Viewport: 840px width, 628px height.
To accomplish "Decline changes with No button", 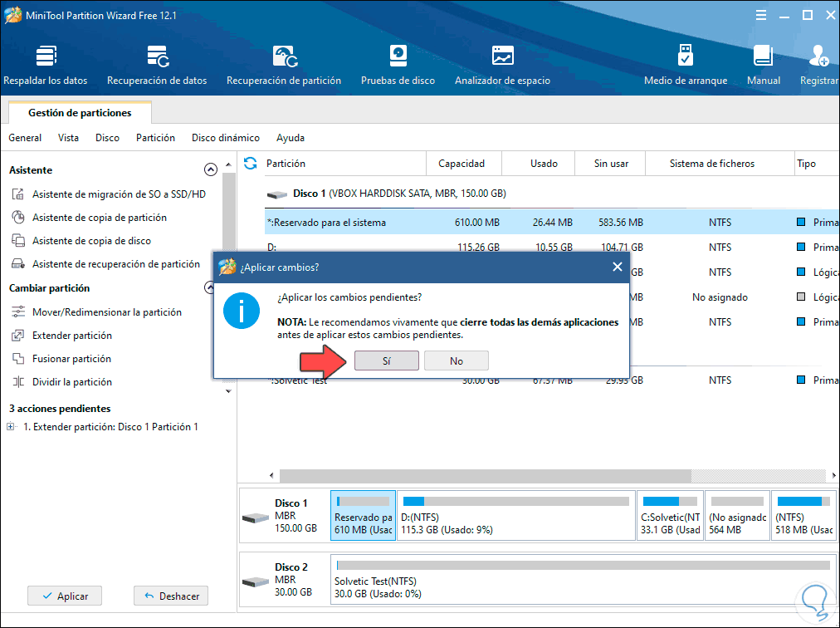I will click(x=457, y=361).
